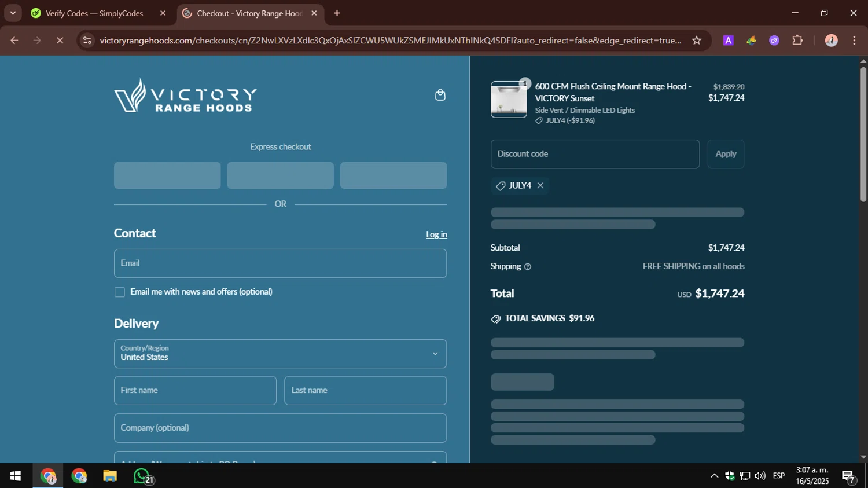868x488 pixels.
Task: Open the colorful drive-style extension icon
Action: coord(751,41)
